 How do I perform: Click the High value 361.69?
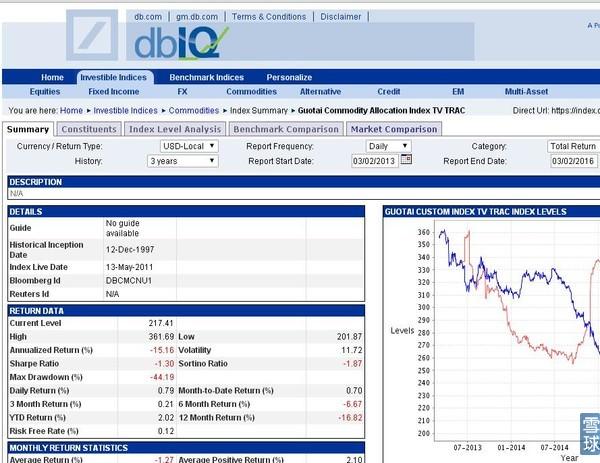(161, 337)
